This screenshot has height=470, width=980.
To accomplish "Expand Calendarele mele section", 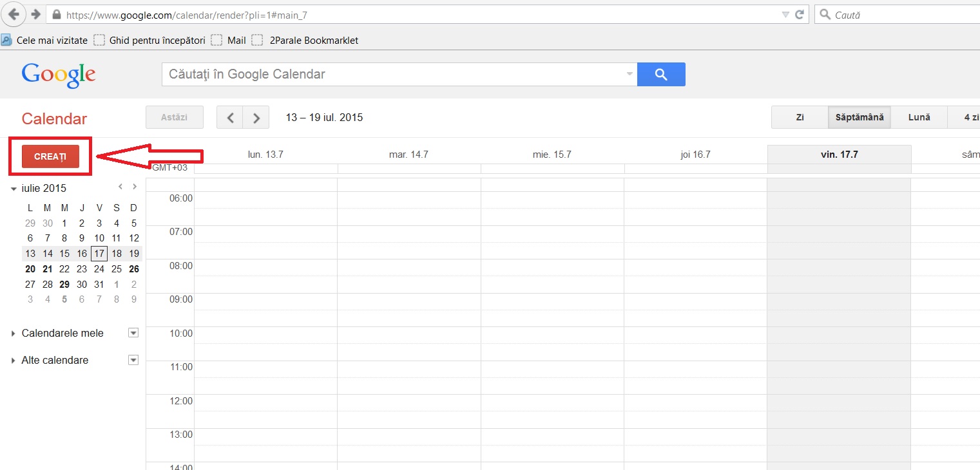I will click(x=14, y=334).
